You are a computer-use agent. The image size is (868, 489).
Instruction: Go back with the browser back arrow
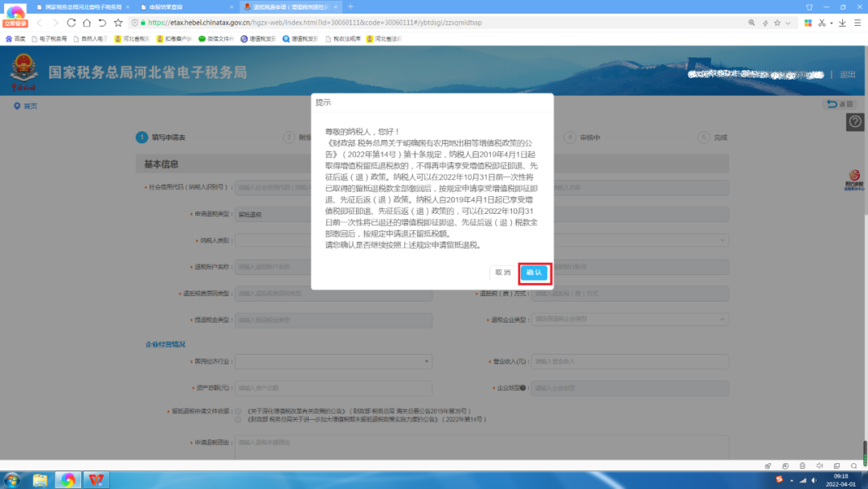click(x=39, y=23)
